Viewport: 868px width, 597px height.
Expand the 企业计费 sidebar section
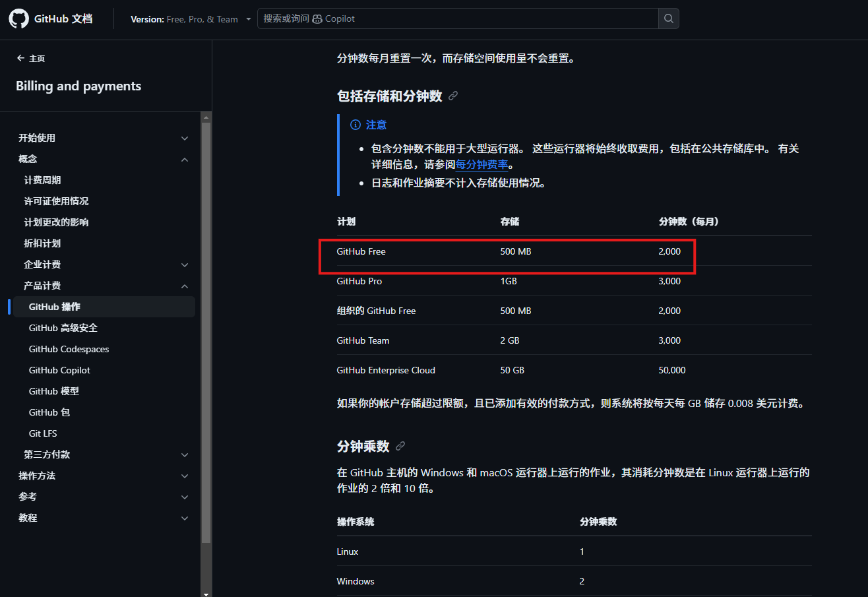click(x=185, y=265)
